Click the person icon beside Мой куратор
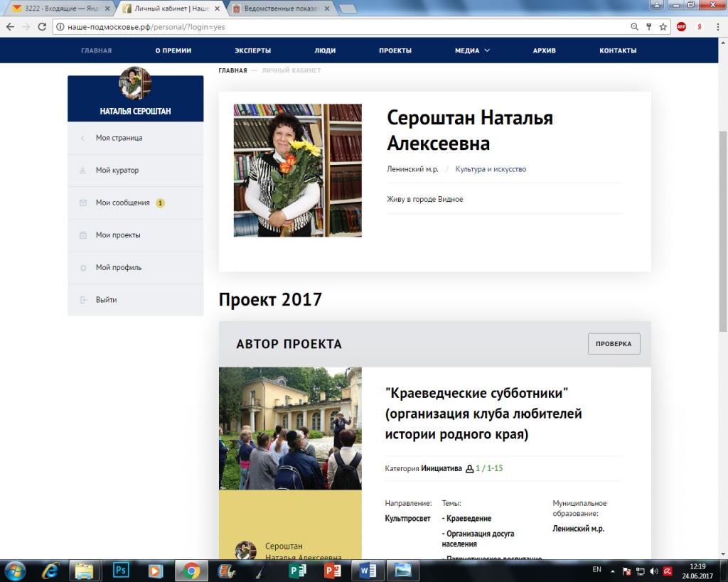This screenshot has width=728, height=582. click(x=82, y=171)
